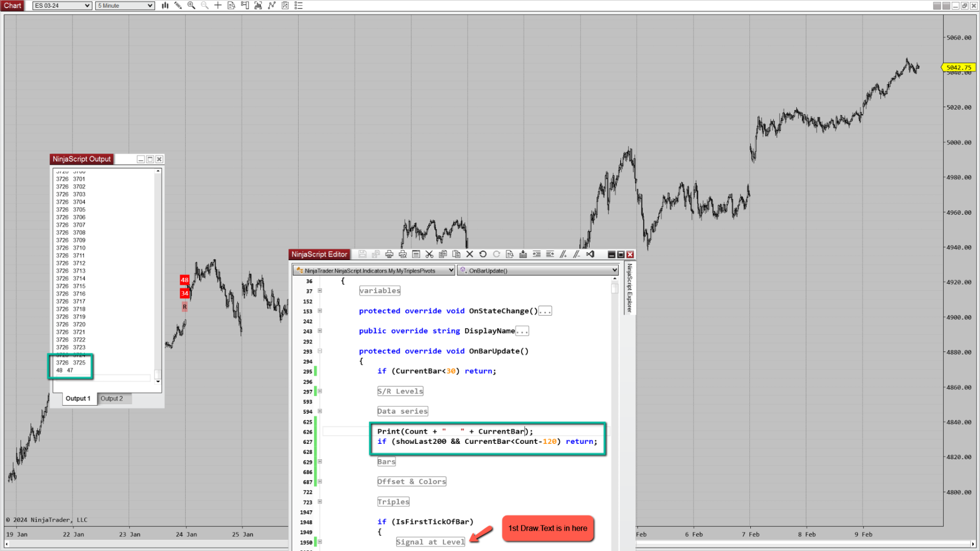
Task: Click the Signal at Level collapsed region
Action: click(x=430, y=542)
